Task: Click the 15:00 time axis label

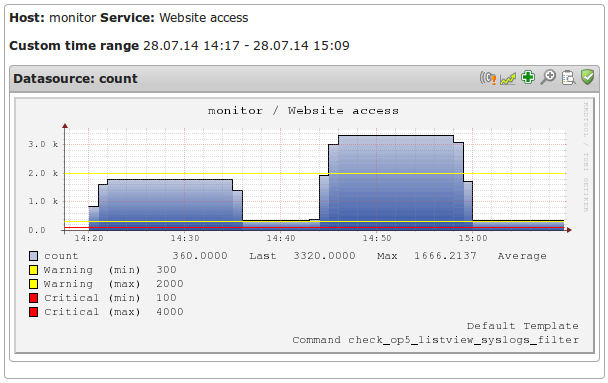Action: [473, 238]
